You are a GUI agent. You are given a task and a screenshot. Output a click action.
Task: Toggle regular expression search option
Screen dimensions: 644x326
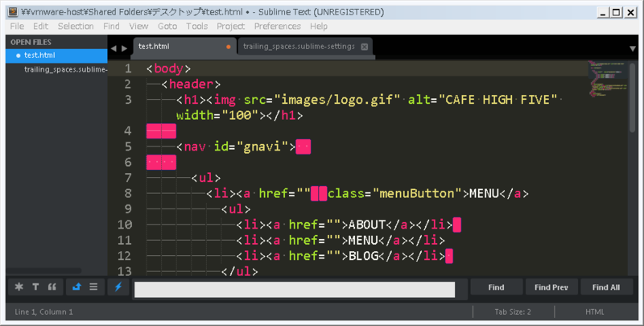tap(19, 287)
